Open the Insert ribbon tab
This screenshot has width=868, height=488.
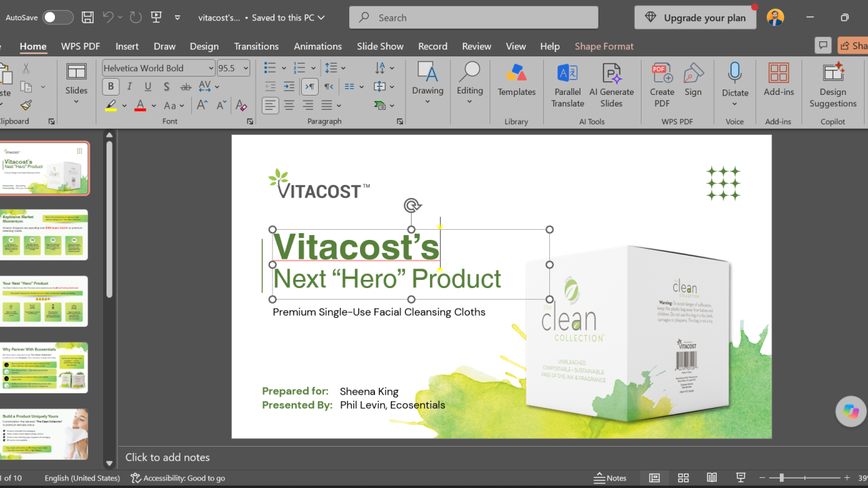(127, 46)
